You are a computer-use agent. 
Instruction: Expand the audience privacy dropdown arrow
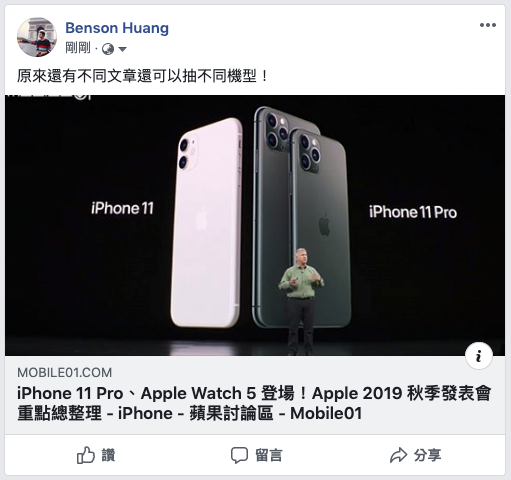pyautogui.click(x=122, y=50)
